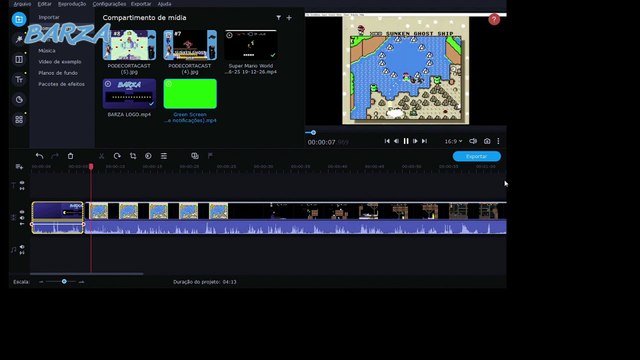Select Vídeo de exemplo category
This screenshot has width=640, height=360.
point(60,62)
